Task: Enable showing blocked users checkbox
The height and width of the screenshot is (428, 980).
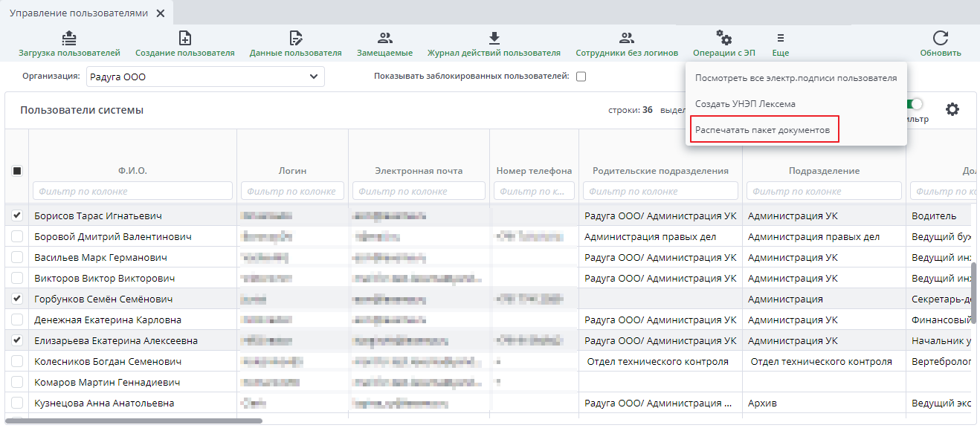Action: (x=581, y=76)
